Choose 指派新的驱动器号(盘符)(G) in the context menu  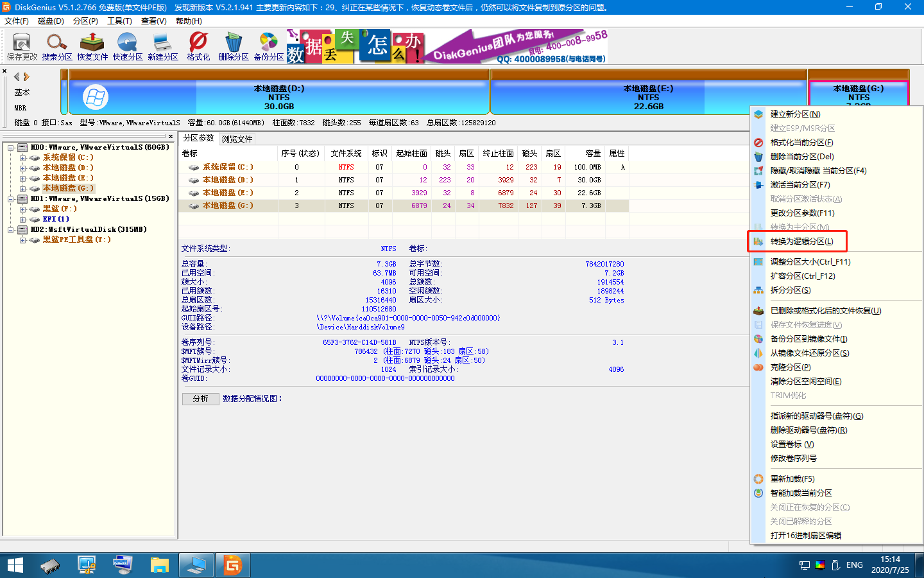(x=836, y=416)
